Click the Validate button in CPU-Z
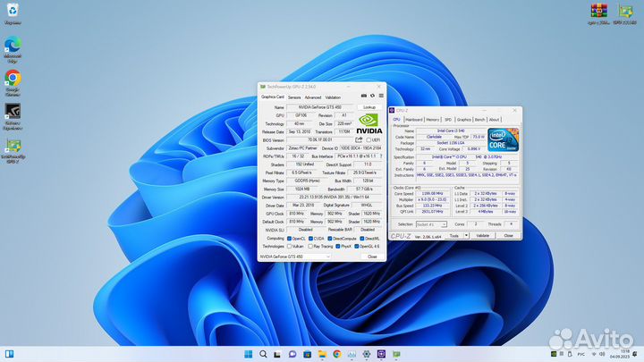The image size is (644, 362). (483, 236)
